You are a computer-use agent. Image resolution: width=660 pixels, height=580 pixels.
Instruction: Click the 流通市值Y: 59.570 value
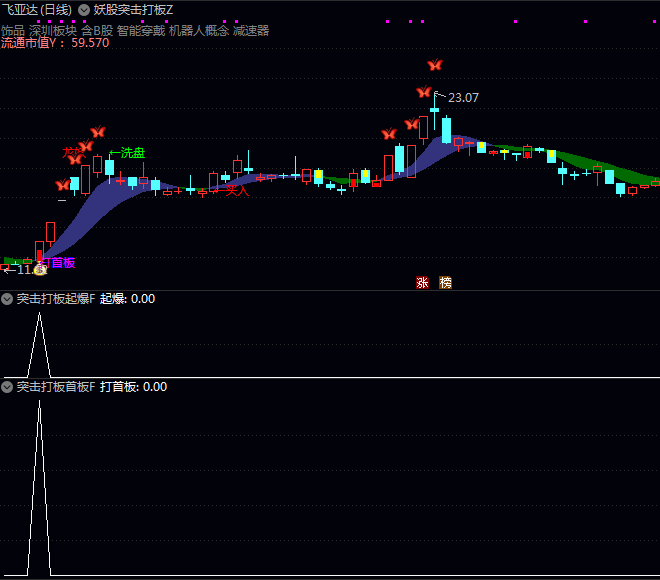55,43
